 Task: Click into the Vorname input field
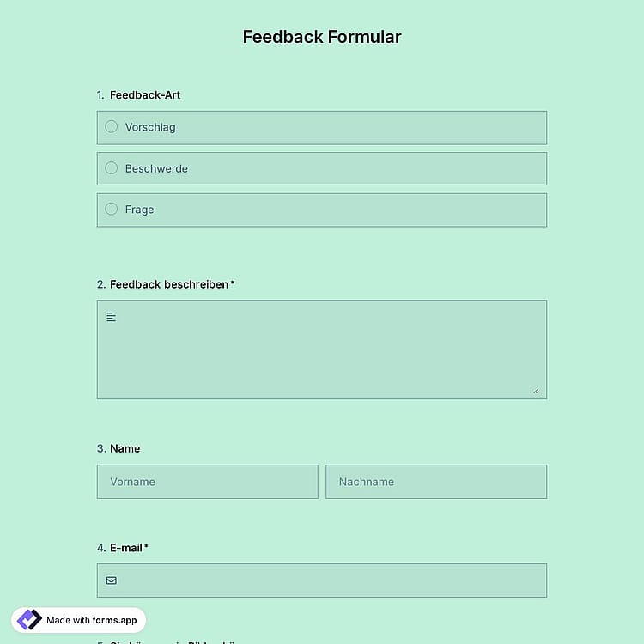[x=208, y=482]
